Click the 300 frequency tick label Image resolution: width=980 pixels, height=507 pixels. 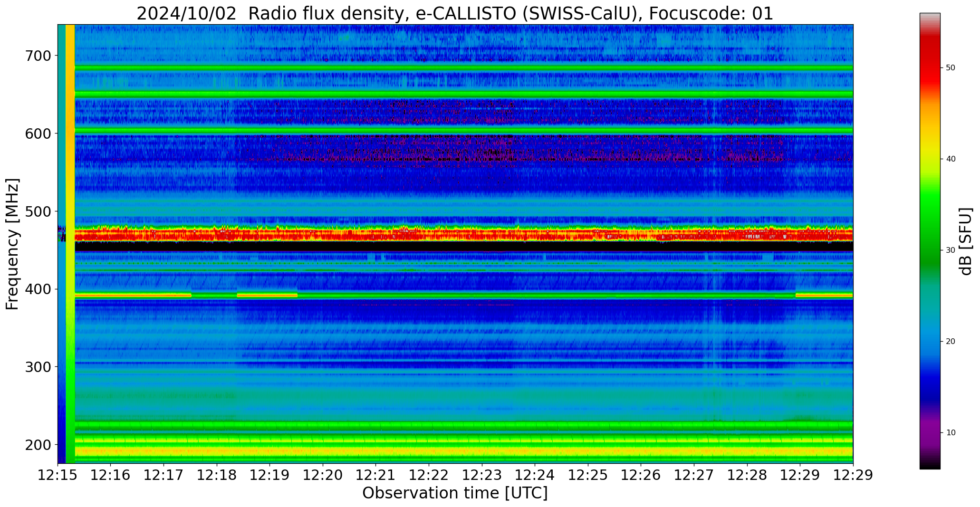click(37, 367)
